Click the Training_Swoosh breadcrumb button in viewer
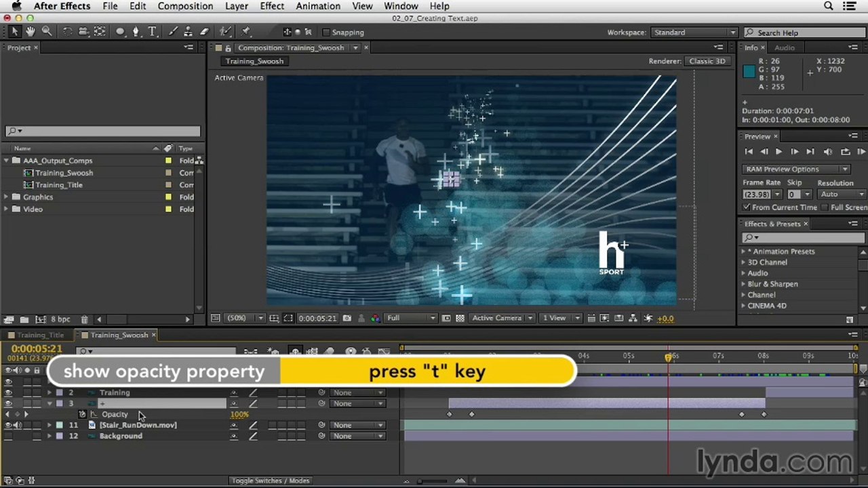The image size is (868, 488). [254, 61]
